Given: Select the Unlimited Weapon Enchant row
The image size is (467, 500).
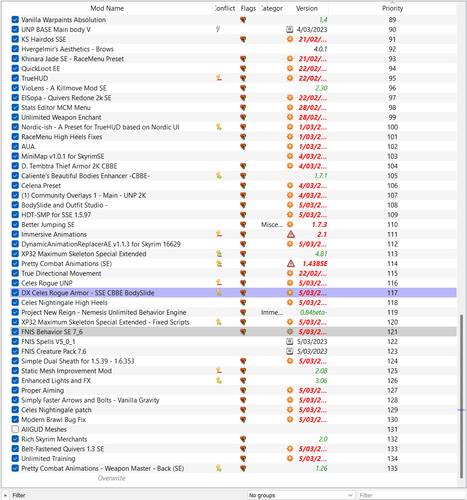Looking at the screenshot, I should (x=233, y=117).
